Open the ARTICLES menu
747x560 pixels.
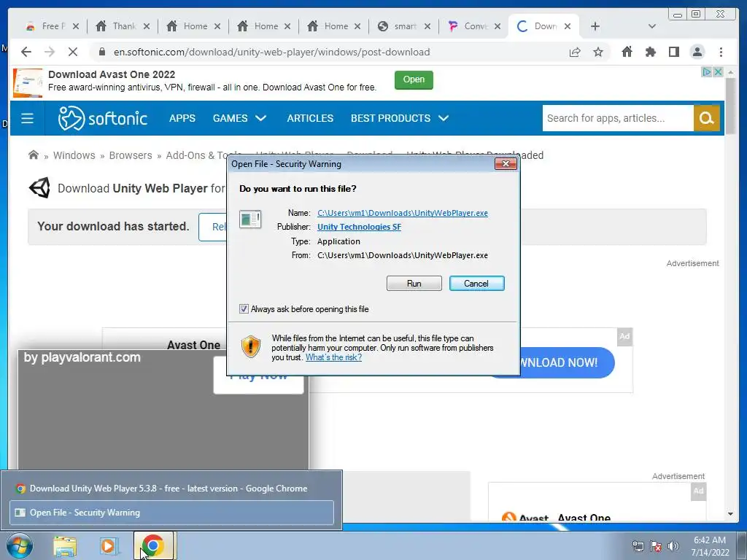310,118
